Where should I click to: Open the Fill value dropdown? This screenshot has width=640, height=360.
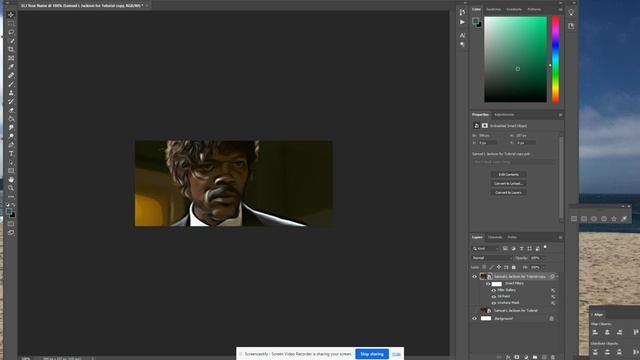(x=543, y=268)
